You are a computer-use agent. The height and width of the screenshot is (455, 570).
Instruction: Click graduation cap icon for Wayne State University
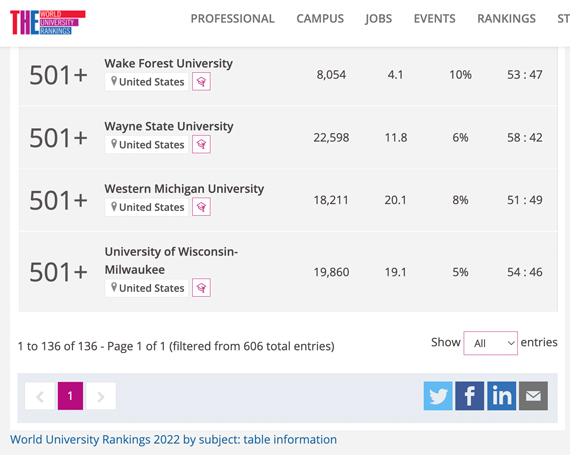point(201,145)
